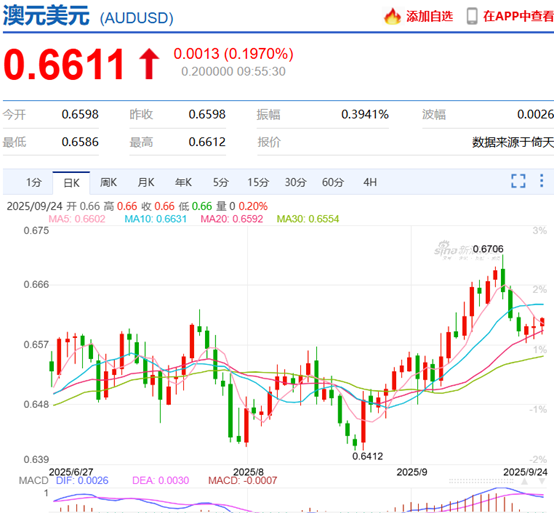Click the 波幅 value 0.0026

(x=535, y=114)
